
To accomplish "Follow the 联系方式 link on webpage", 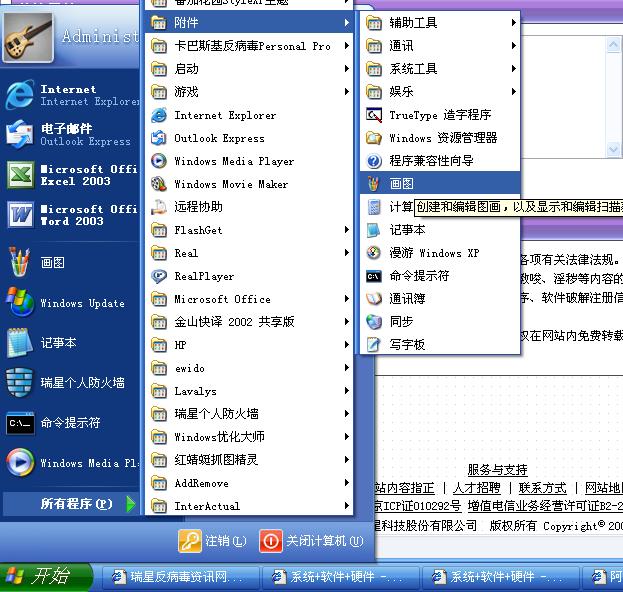I will [542, 488].
